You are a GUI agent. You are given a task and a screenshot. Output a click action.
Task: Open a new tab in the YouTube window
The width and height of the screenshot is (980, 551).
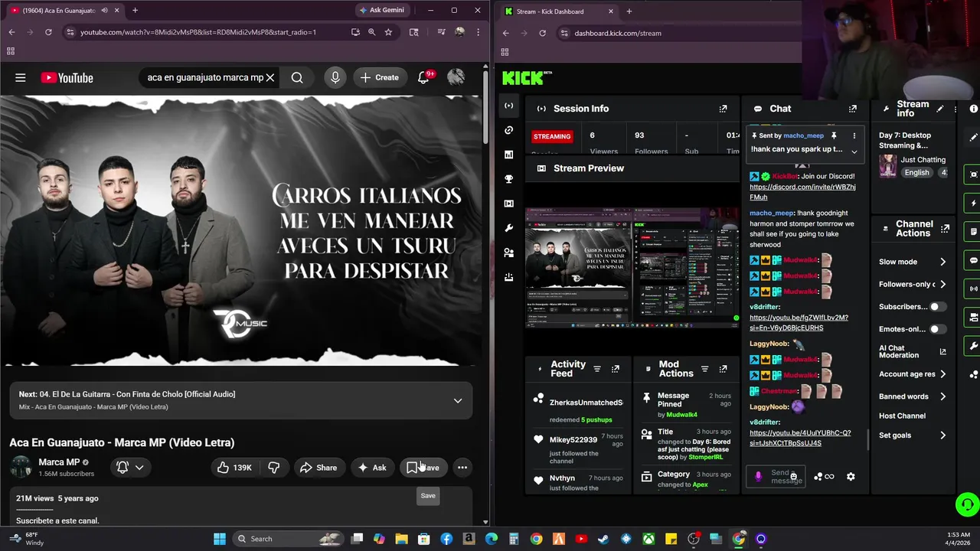tap(135, 11)
